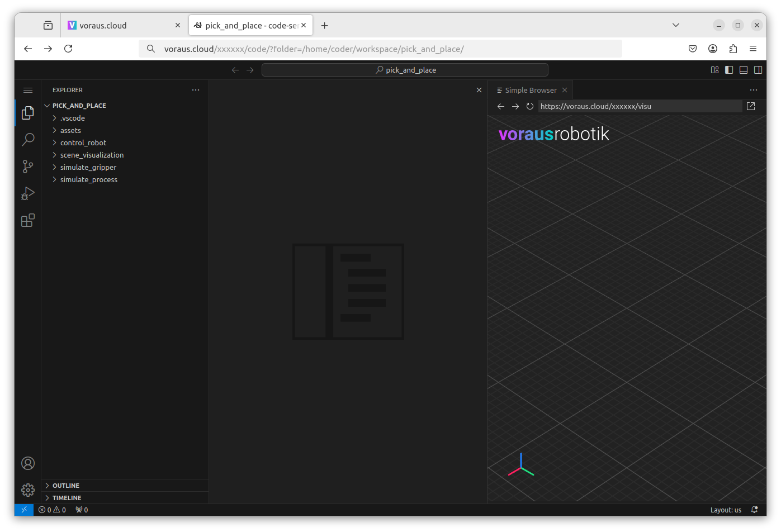Open Explorer views and more actions menu
Image resolution: width=781 pixels, height=532 pixels.
tap(196, 90)
